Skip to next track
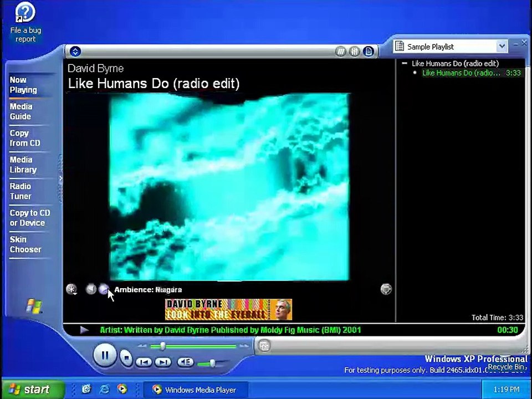This screenshot has width=532, height=399. tap(163, 362)
